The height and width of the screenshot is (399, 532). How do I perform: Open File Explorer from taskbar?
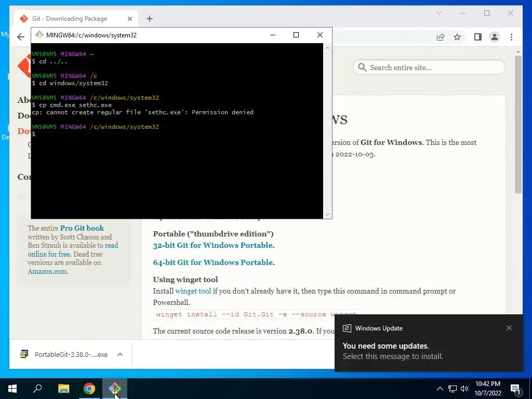[63, 389]
